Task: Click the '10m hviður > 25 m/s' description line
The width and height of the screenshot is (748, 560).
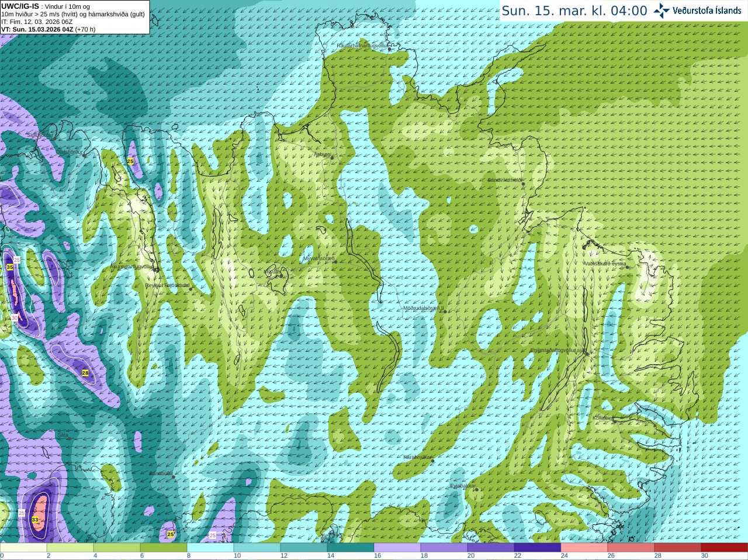Action: 73,14
